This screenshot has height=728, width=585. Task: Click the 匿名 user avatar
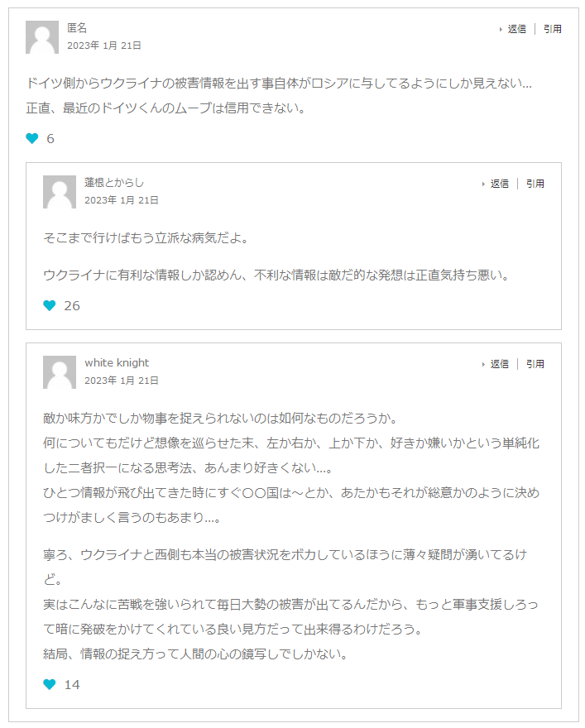coord(42,37)
